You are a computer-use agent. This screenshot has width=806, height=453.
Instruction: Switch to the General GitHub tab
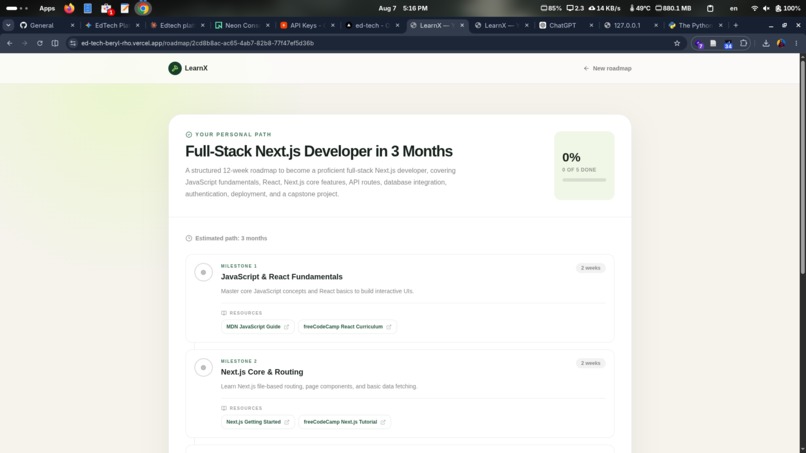[x=41, y=25]
